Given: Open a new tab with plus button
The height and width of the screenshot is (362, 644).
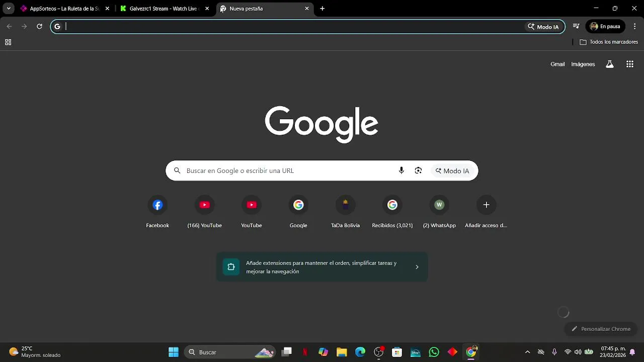Looking at the screenshot, I should (323, 9).
